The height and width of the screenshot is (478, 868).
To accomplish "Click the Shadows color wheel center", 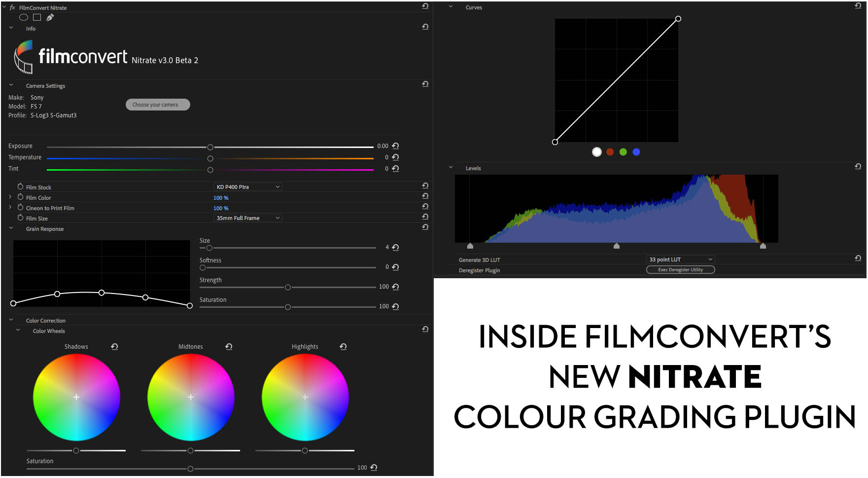I will (76, 397).
